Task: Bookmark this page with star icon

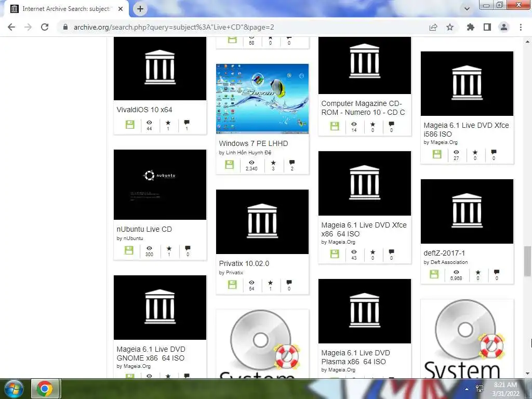Action: click(x=450, y=27)
